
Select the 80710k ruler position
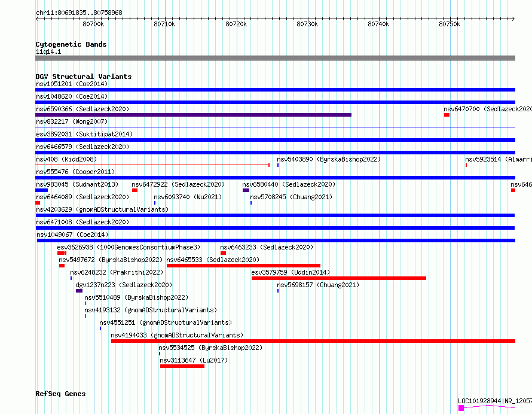coord(164,24)
